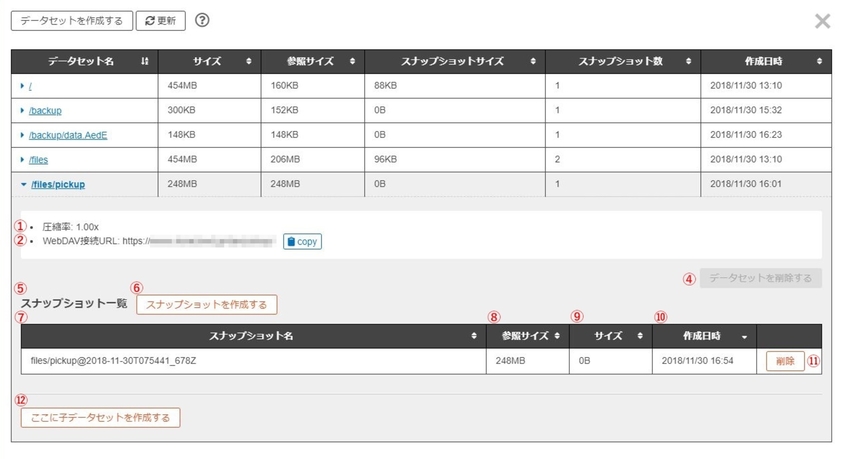
Task: Click the データセットを削除する button
Action: pos(761,278)
